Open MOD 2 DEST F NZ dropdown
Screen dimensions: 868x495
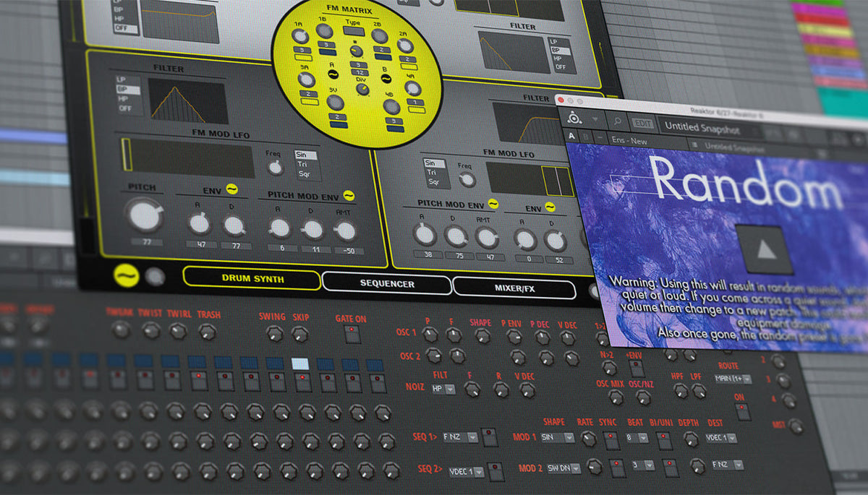point(727,465)
